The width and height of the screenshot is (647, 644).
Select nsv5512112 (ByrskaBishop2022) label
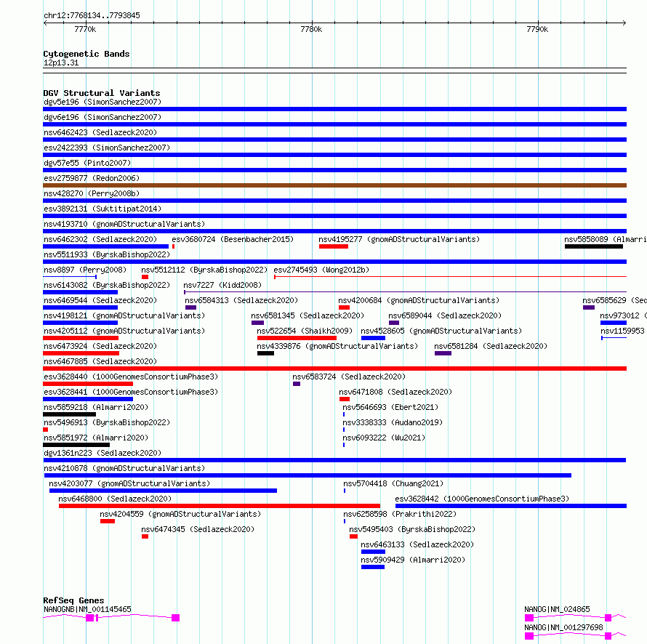(x=204, y=270)
